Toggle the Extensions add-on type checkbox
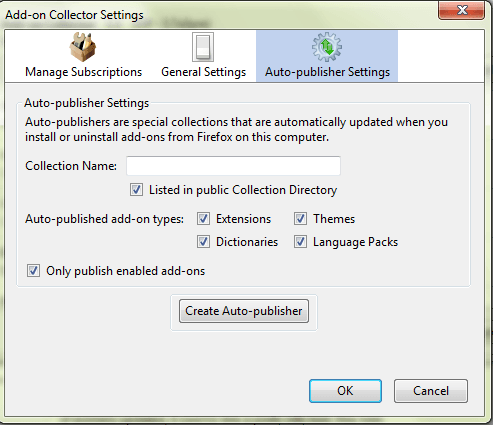Screen dimensions: 493x425 [x=203, y=219]
